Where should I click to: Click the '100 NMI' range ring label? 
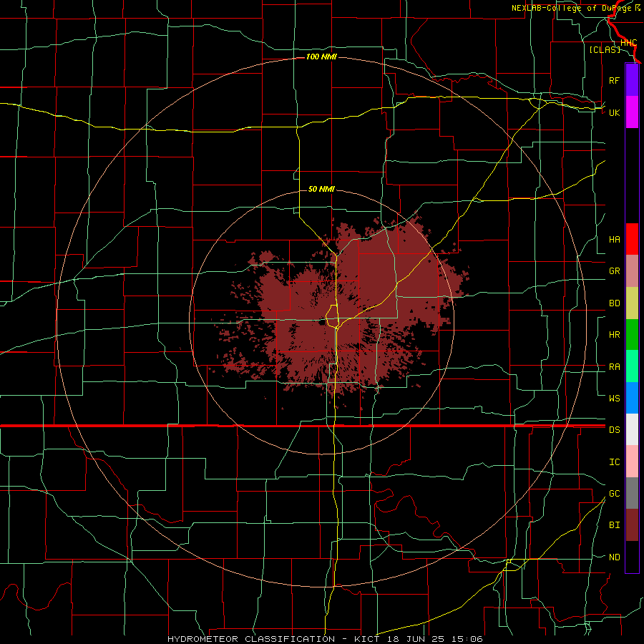click(x=321, y=57)
